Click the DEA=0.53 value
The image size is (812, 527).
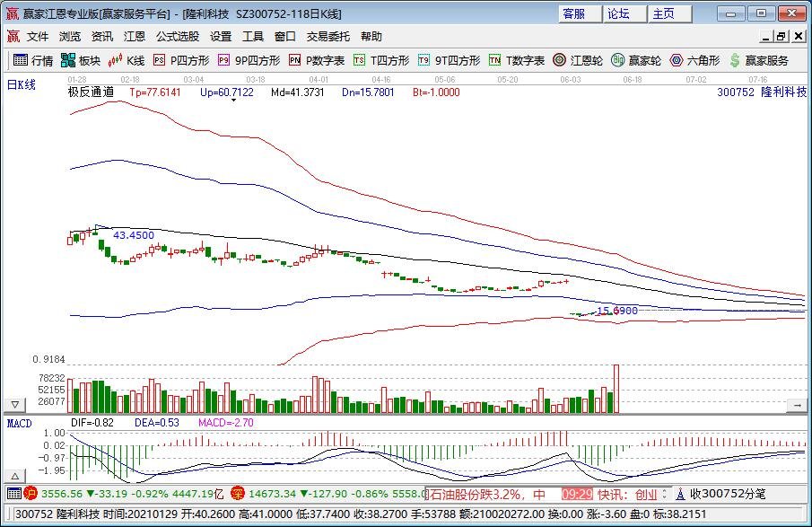(157, 423)
